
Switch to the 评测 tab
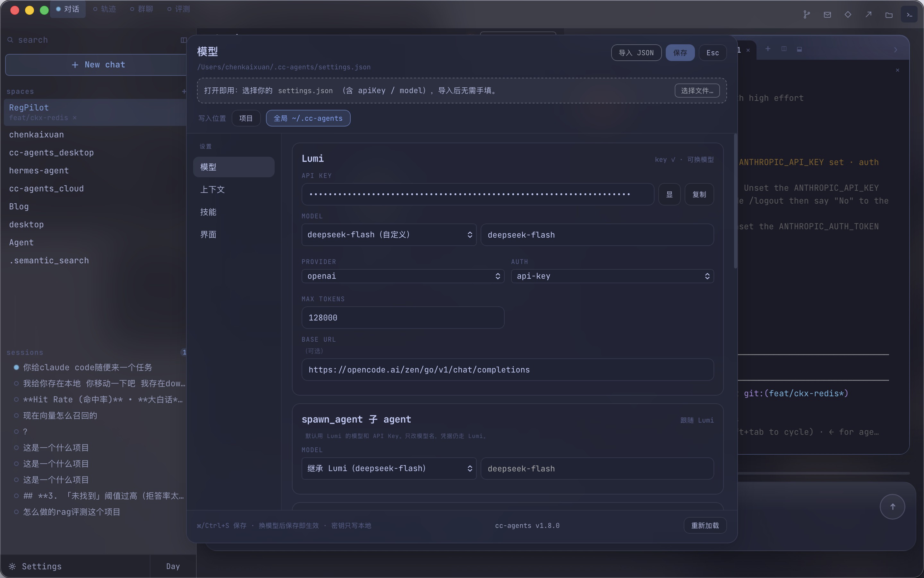(x=179, y=9)
